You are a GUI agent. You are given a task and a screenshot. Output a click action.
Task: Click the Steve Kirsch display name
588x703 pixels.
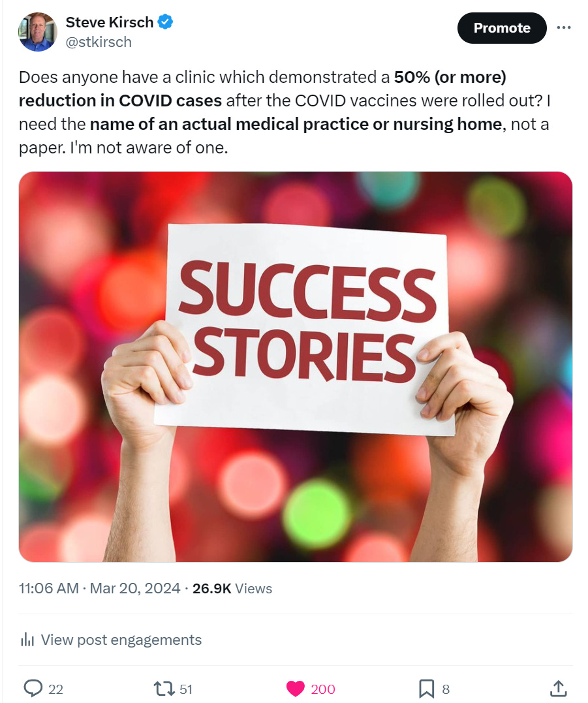click(x=109, y=22)
